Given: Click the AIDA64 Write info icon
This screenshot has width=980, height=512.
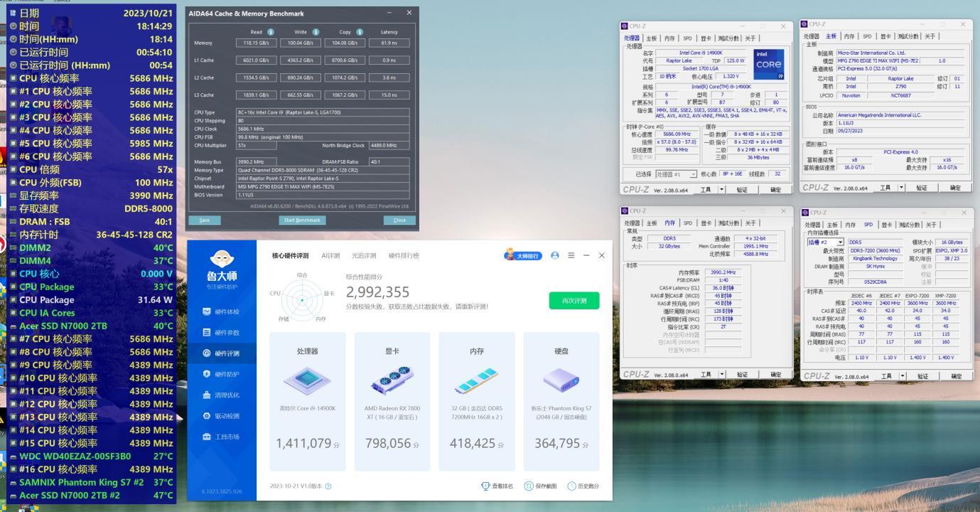Looking at the screenshot, I should pos(316,31).
